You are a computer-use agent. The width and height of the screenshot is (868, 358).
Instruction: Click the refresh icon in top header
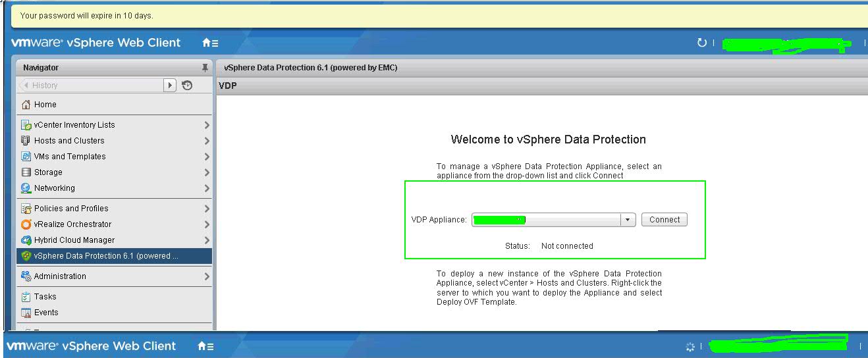pos(701,43)
